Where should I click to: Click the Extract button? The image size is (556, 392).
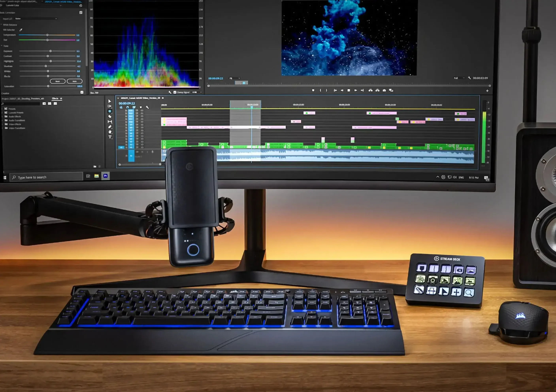click(x=377, y=90)
